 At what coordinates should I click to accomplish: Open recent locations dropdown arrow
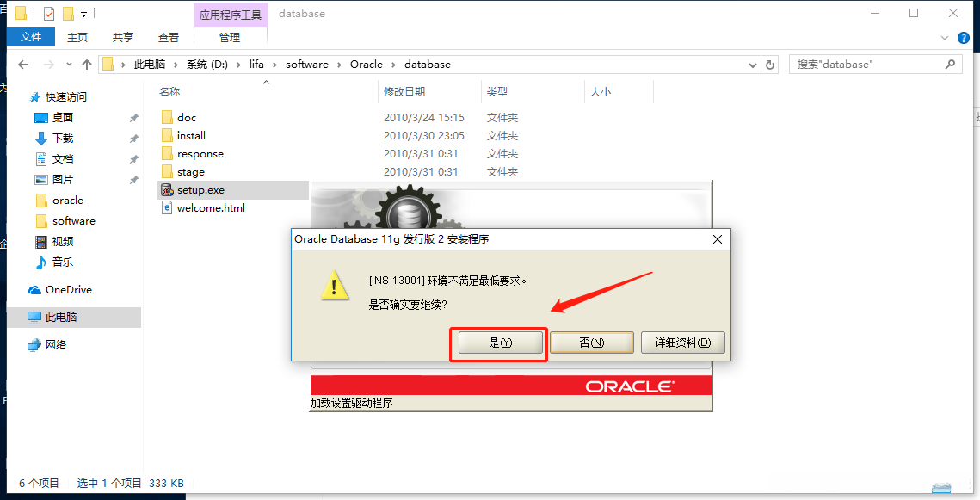click(69, 65)
